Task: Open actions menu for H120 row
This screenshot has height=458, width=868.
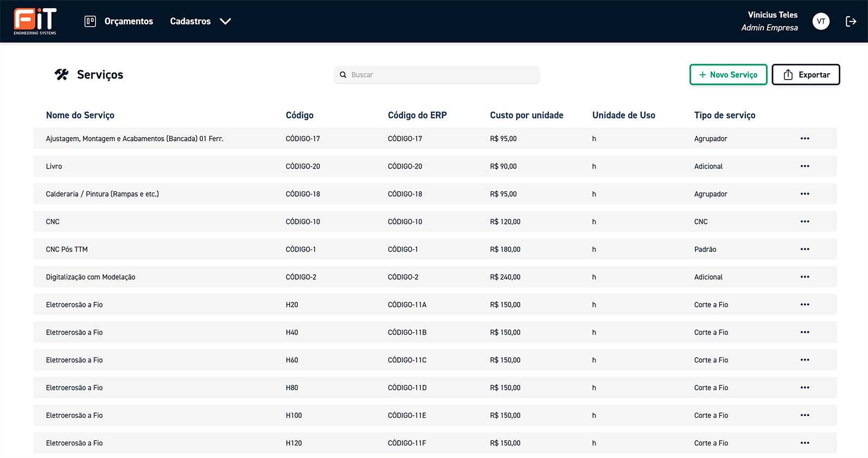Action: (805, 443)
